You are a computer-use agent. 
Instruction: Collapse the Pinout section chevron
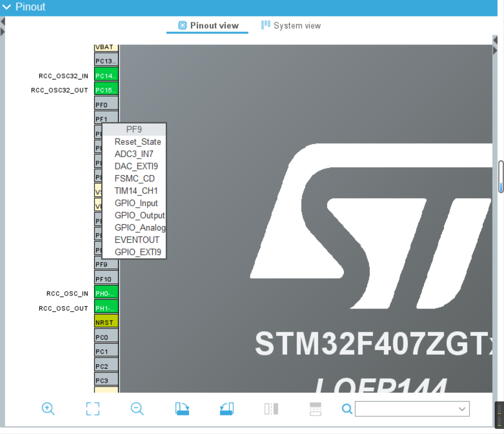(x=6, y=7)
